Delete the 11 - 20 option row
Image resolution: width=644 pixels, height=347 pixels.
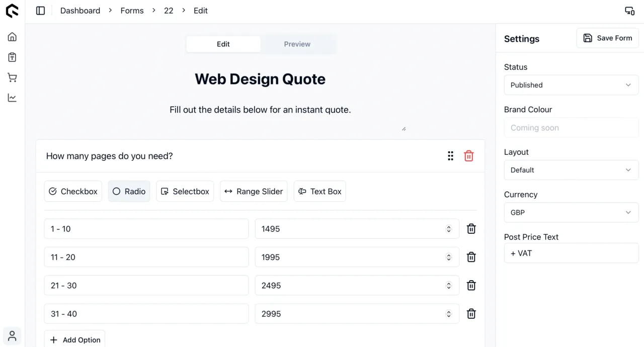click(471, 257)
